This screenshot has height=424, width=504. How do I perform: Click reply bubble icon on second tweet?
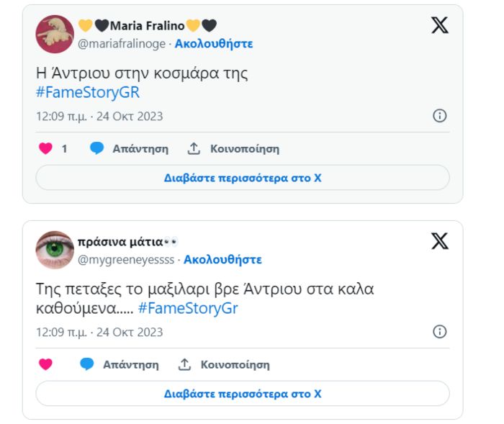pos(87,364)
